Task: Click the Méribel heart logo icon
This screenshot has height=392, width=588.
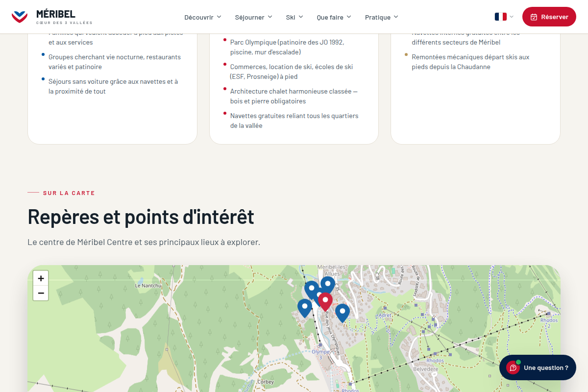Action: [x=20, y=17]
